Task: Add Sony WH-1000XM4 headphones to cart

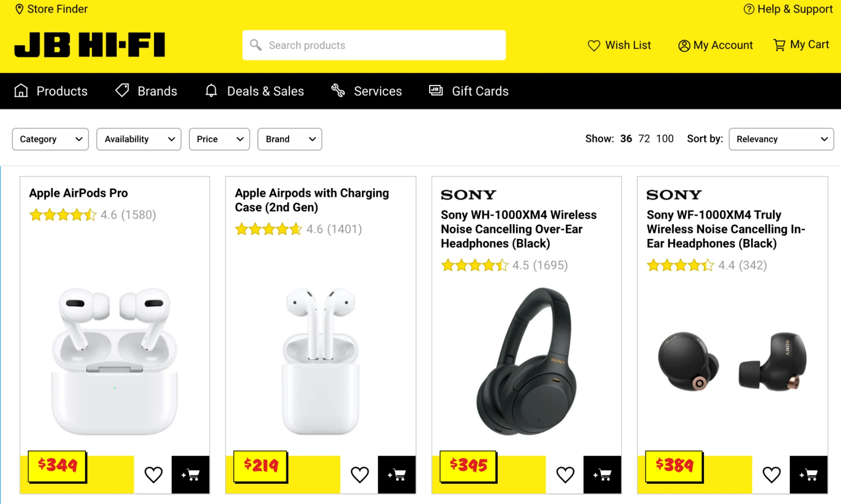Action: point(602,475)
